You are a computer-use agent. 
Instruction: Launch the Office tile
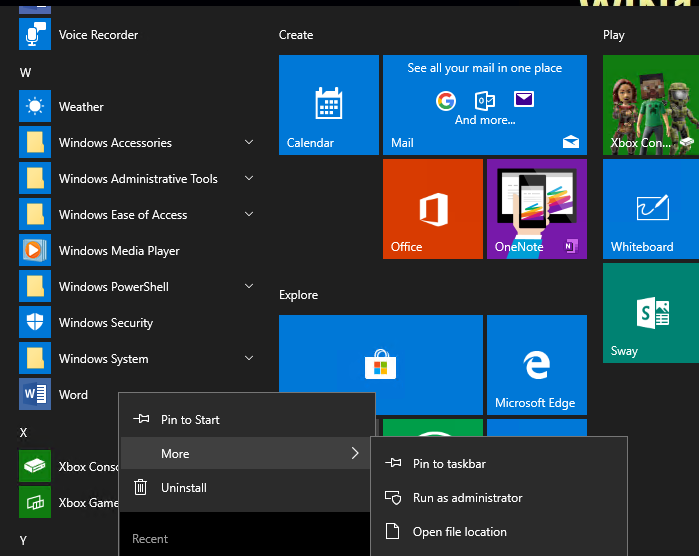coord(433,209)
